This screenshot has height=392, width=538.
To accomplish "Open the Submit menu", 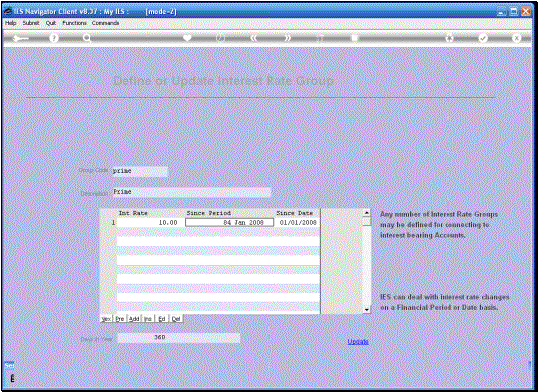I will 31,23.
